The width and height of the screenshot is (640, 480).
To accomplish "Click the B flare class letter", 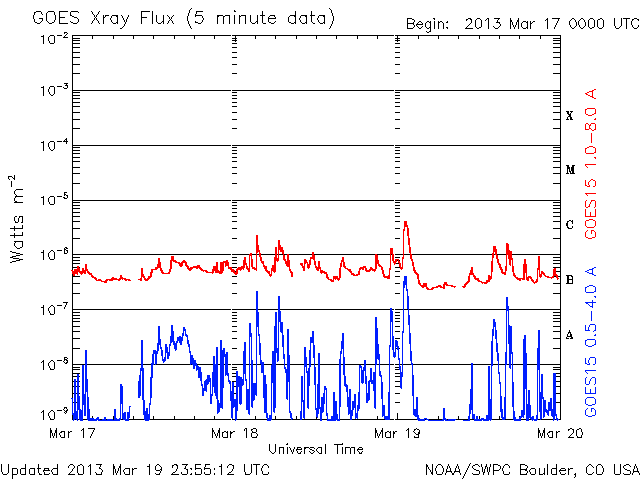I will [570, 280].
